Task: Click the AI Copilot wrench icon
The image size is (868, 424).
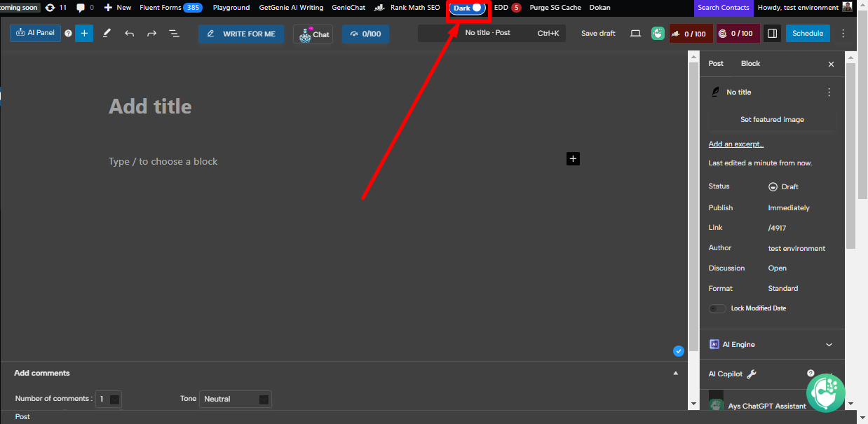Action: (x=752, y=374)
